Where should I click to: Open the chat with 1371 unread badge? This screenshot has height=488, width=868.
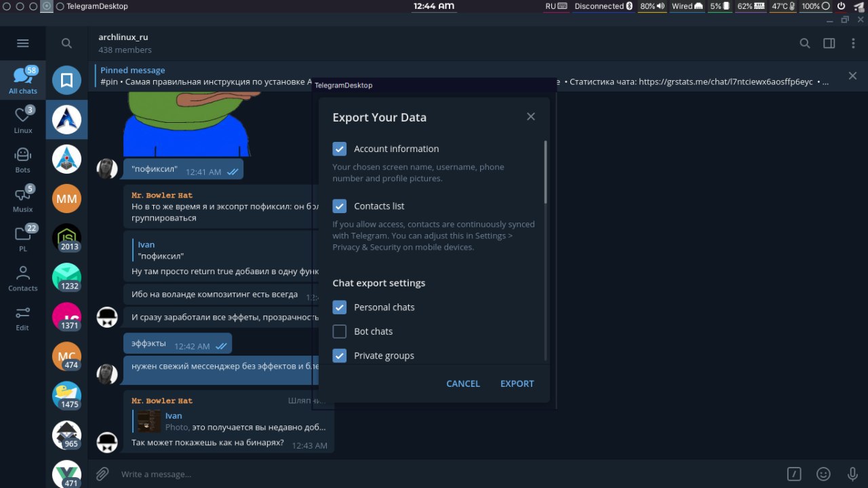(66, 317)
